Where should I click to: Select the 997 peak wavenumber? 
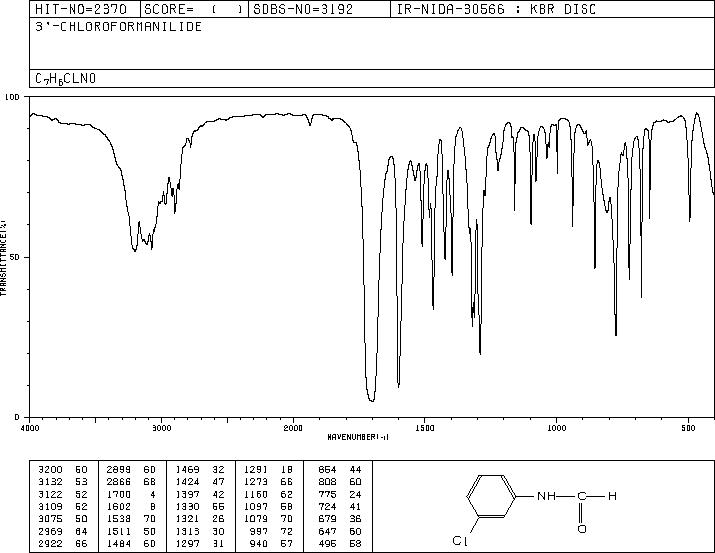point(259,532)
